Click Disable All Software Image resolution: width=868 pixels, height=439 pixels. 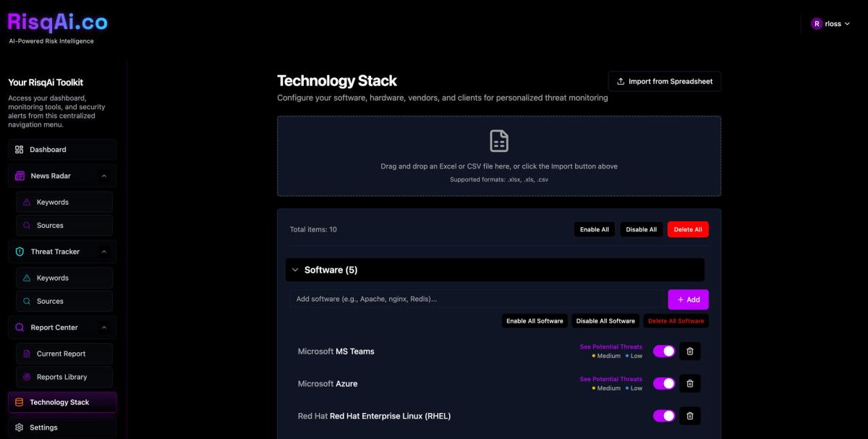coord(605,321)
